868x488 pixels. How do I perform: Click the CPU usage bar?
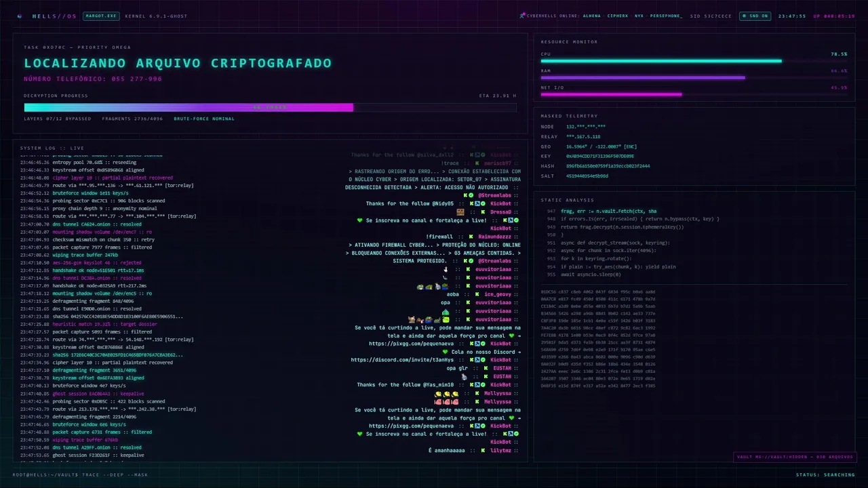(694, 61)
